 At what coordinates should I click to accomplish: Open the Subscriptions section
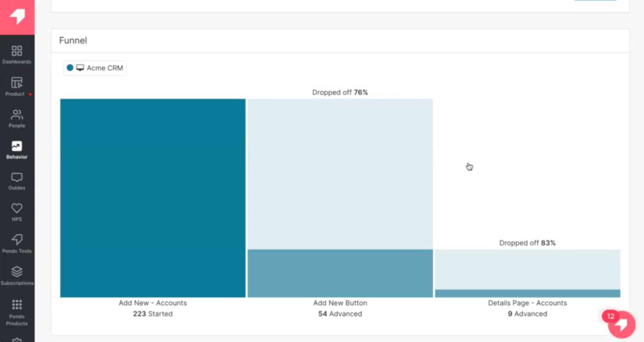point(17,272)
